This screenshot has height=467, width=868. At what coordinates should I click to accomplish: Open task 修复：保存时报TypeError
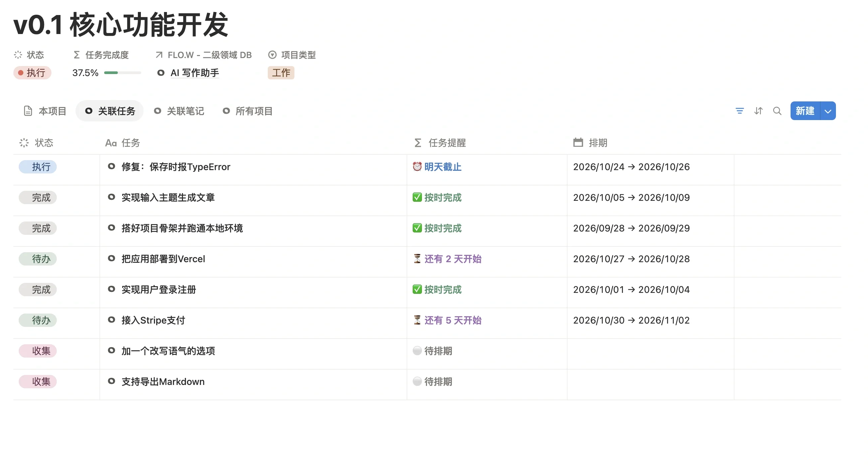coord(176,167)
